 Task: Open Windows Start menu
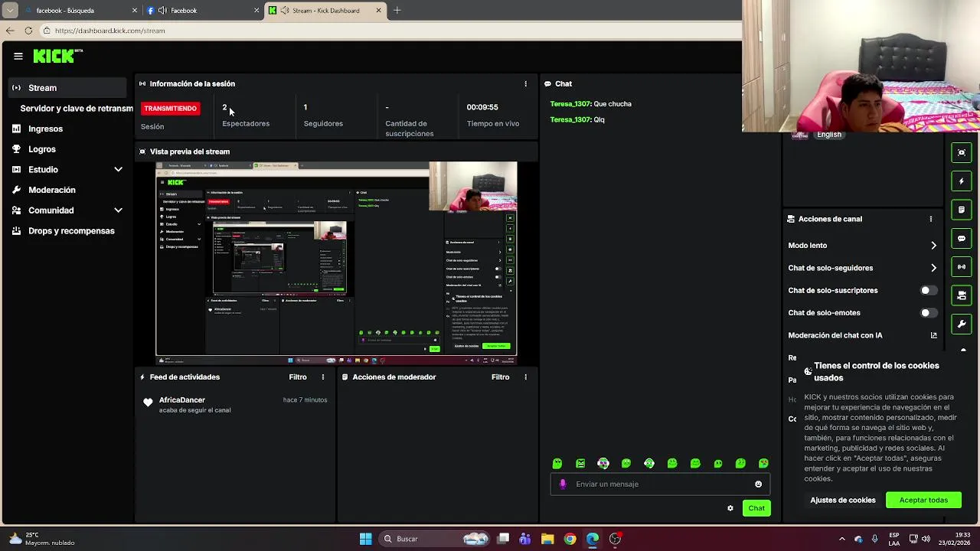click(x=365, y=539)
